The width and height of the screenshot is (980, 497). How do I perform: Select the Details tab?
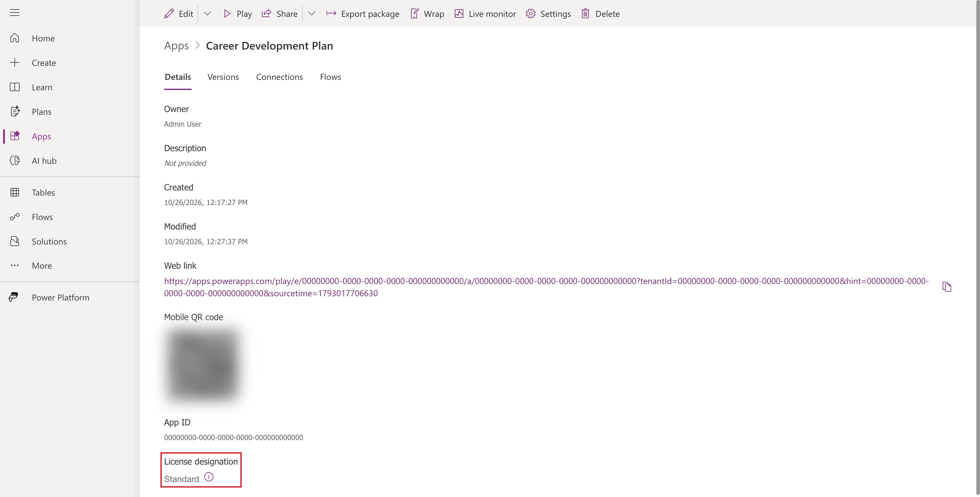pyautogui.click(x=178, y=77)
